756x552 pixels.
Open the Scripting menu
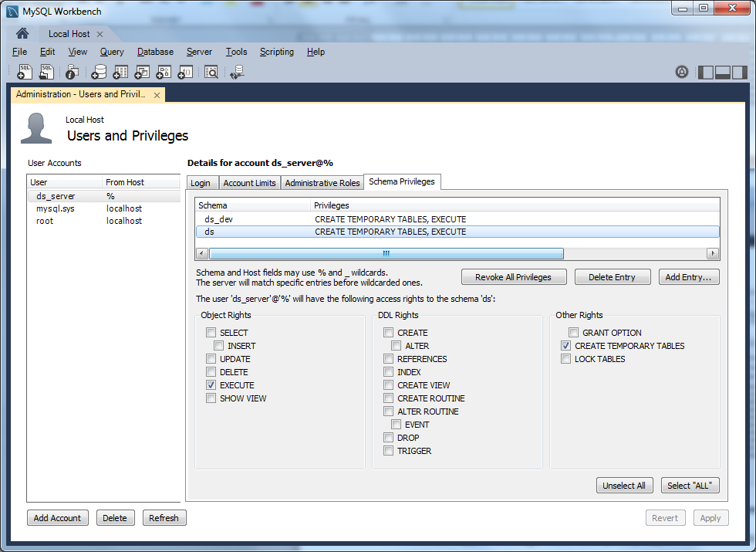tap(277, 52)
